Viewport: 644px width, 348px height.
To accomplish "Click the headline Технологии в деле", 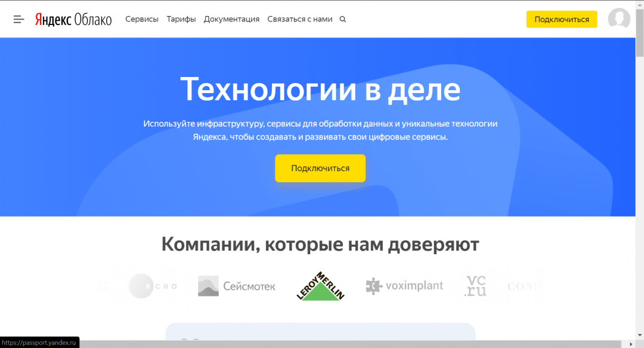I will [x=320, y=89].
